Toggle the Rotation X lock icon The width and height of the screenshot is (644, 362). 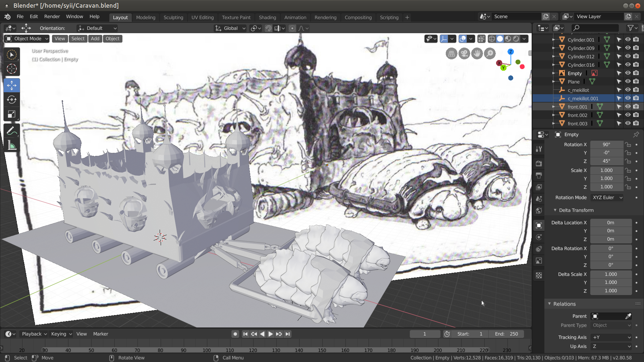tap(628, 144)
